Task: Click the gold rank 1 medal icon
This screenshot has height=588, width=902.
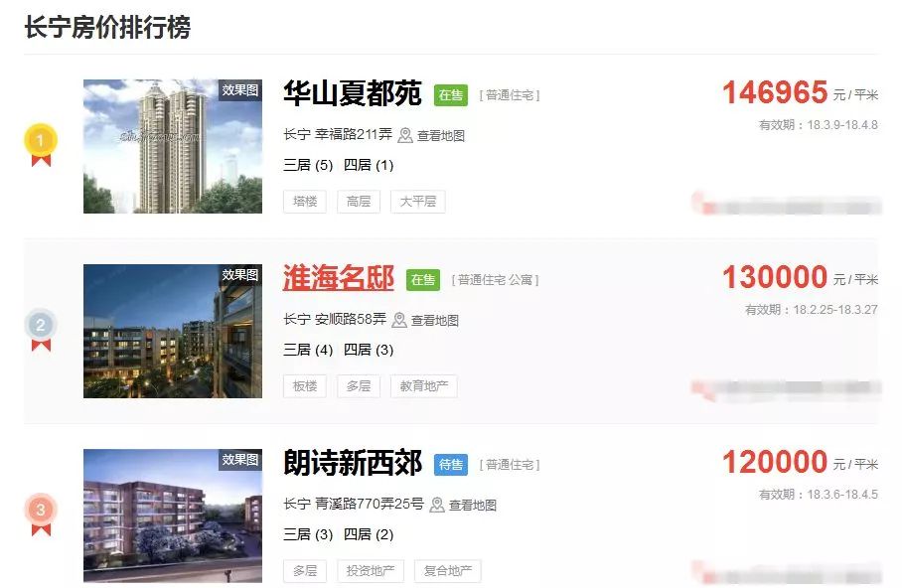Action: tap(41, 144)
